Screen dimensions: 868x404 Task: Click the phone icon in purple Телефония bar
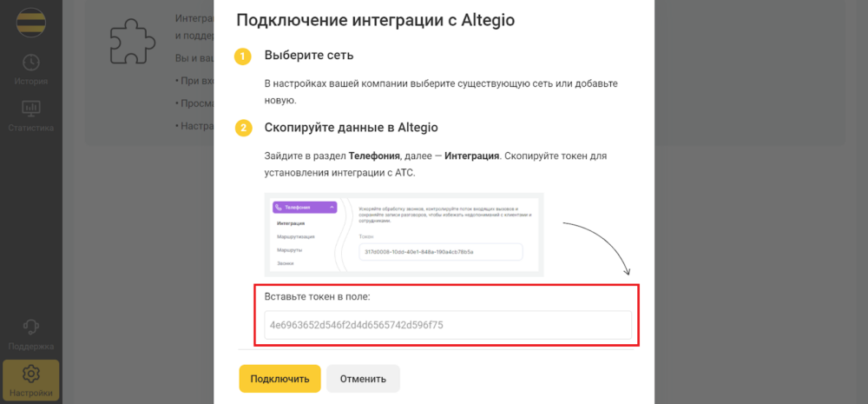coord(279,208)
